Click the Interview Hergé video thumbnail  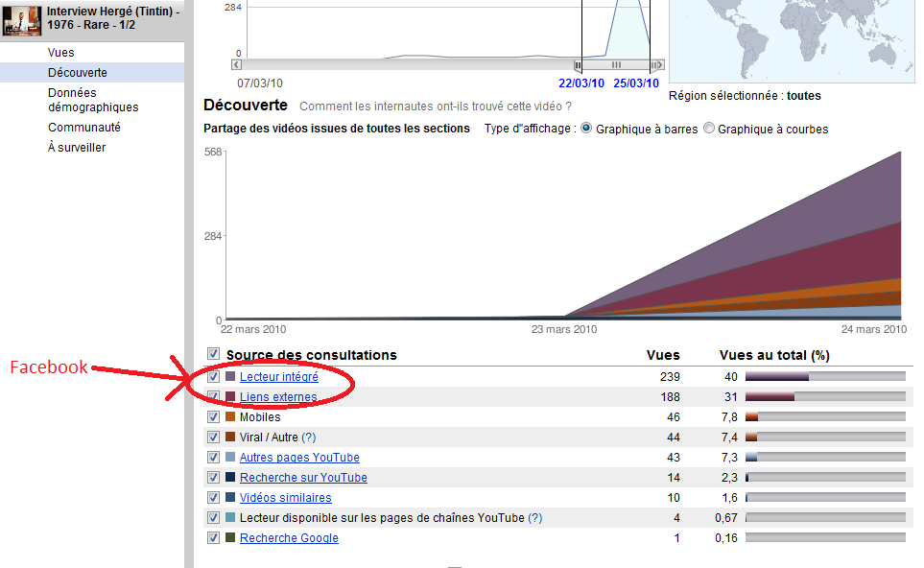(x=22, y=20)
